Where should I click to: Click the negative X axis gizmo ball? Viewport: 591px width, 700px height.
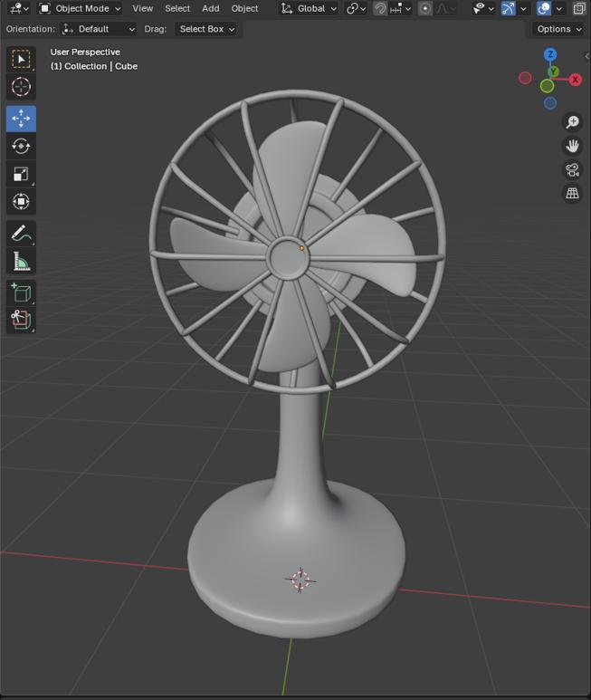tap(525, 78)
